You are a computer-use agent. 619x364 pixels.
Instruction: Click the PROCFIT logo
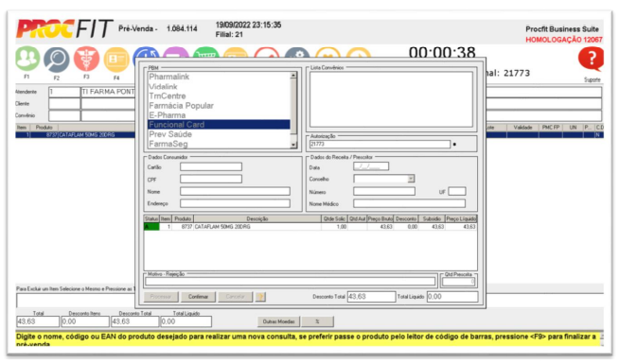(x=64, y=29)
